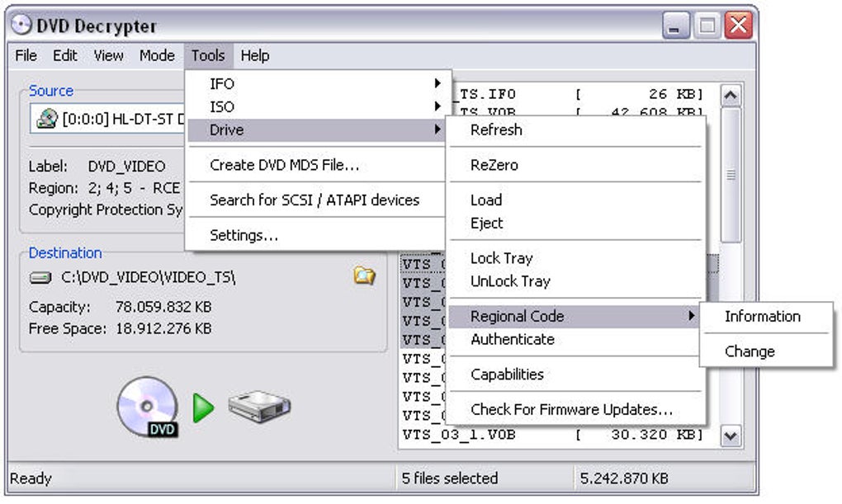Click the hard drive destination icon
This screenshot has width=842, height=504.
click(259, 407)
